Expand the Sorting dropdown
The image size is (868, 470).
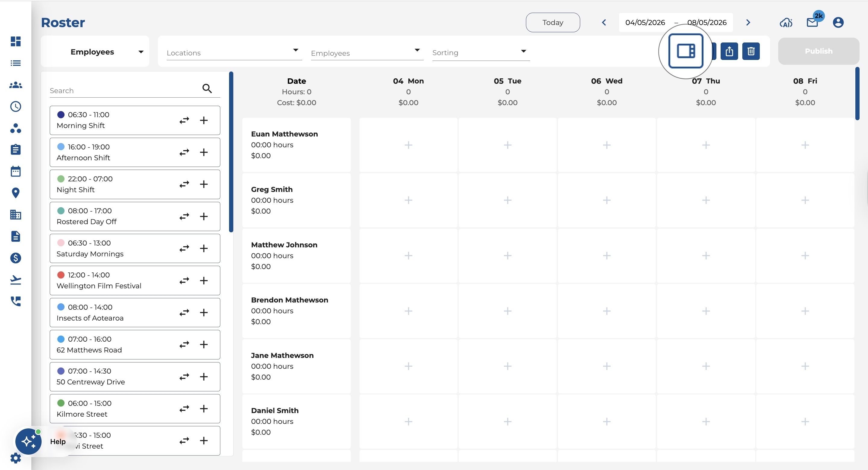click(481, 52)
